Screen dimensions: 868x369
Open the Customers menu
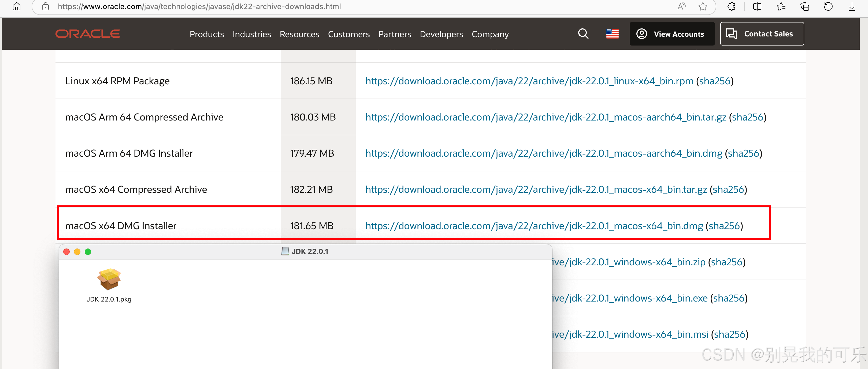[x=349, y=34]
